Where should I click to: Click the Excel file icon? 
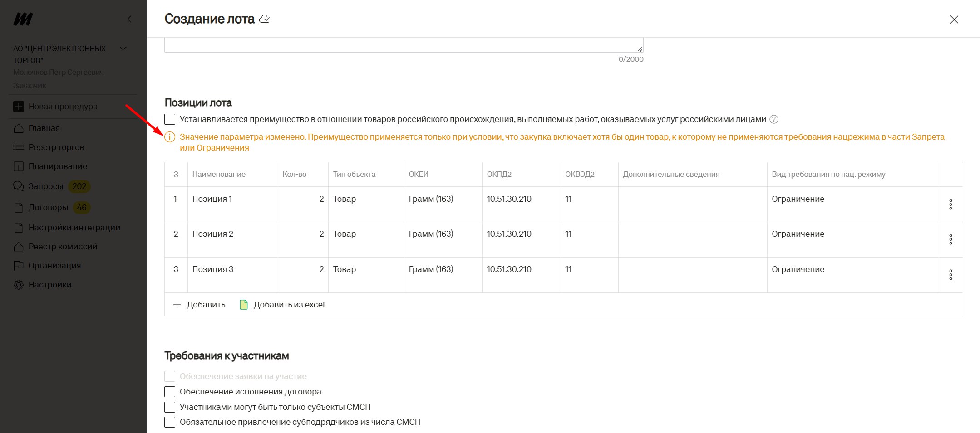click(244, 305)
